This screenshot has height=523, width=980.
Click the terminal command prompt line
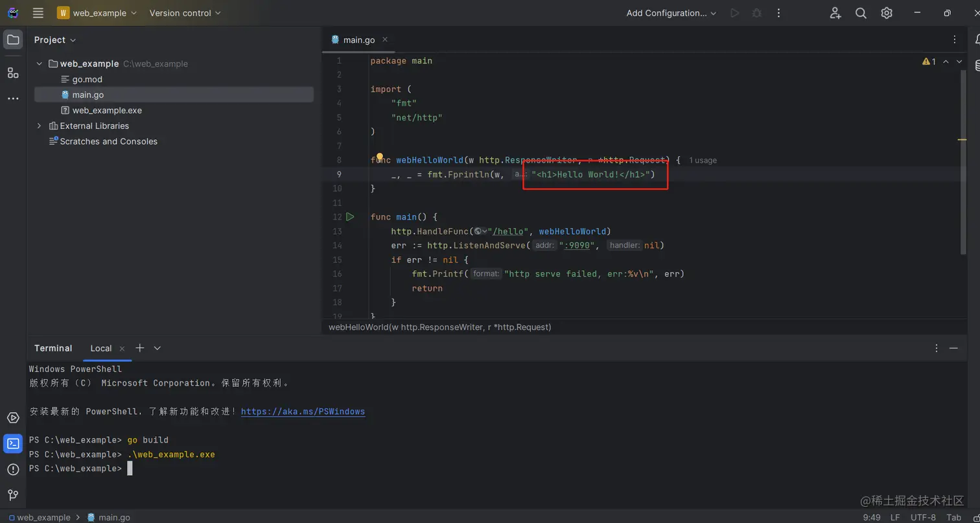[80, 469]
